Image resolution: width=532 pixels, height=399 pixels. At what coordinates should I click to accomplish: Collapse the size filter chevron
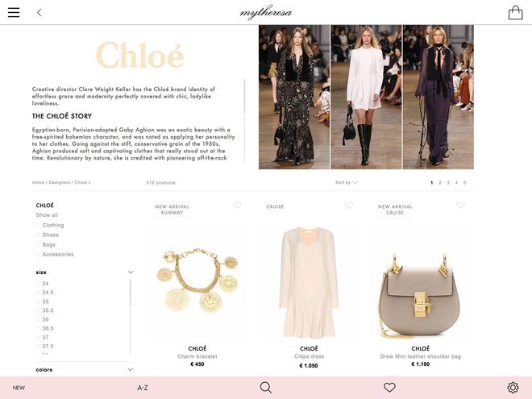click(131, 272)
